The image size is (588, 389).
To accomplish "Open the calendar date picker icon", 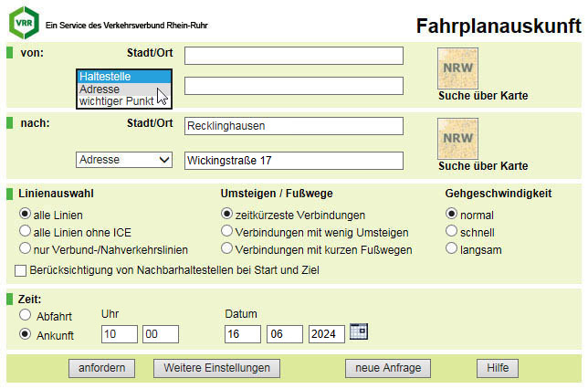I will (359, 331).
